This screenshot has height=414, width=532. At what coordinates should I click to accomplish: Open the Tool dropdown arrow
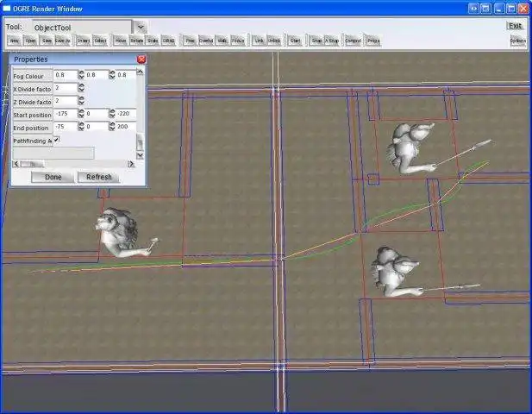point(141,27)
